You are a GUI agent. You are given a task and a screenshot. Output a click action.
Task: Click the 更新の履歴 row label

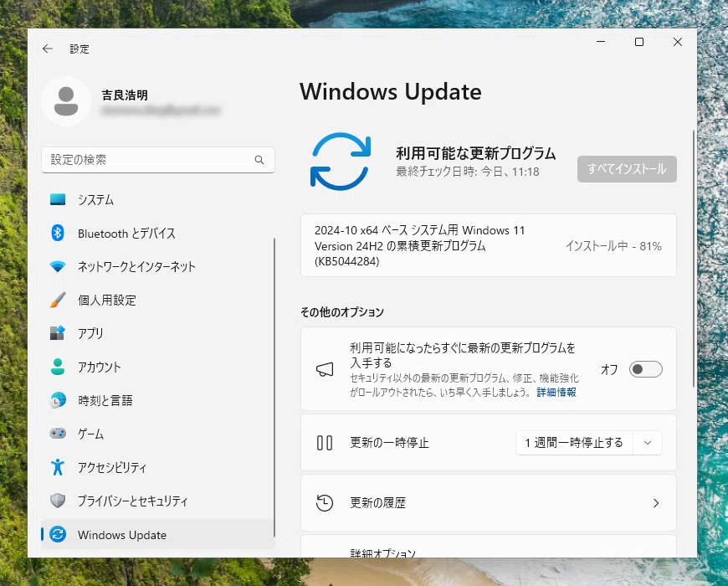(x=378, y=503)
